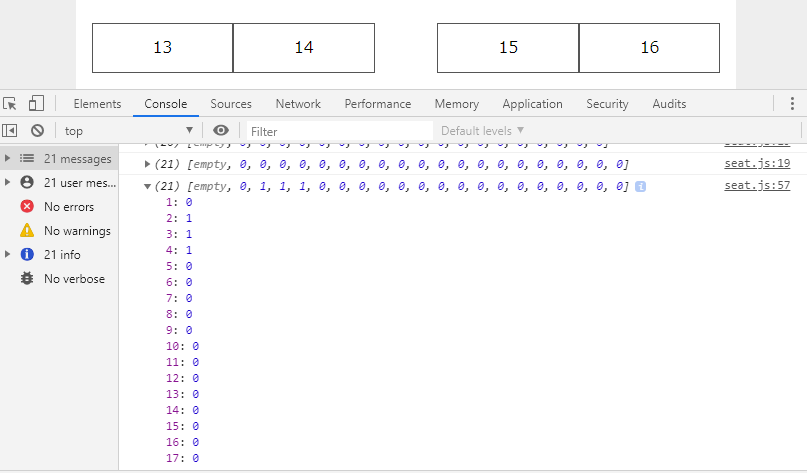Clear the console with the ban icon
807x473 pixels.
coord(37,131)
